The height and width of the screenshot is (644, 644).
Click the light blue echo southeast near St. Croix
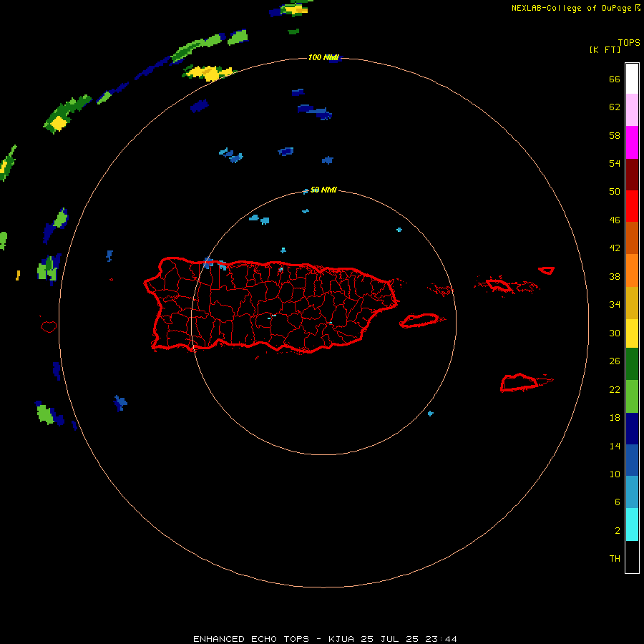pyautogui.click(x=431, y=414)
